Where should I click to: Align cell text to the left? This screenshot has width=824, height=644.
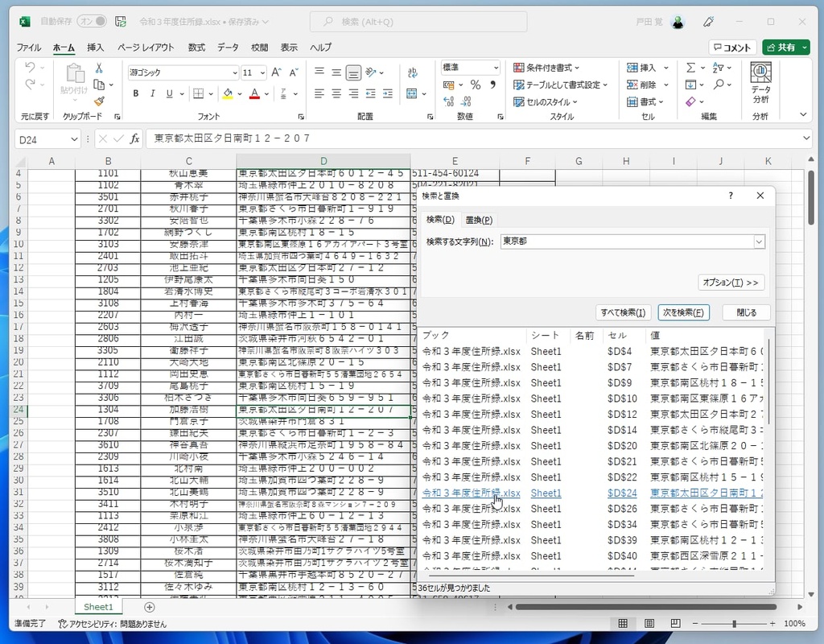[319, 93]
